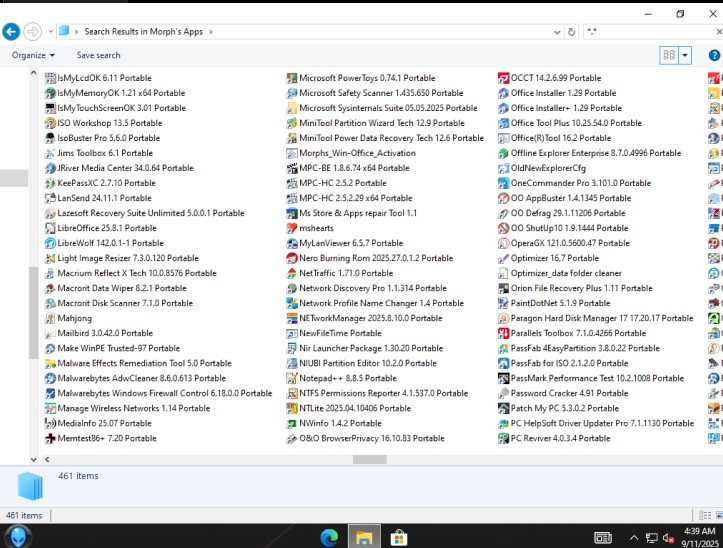Click the Refresh button beside address bar
Screen dimensions: 723x548
pyautogui.click(x=571, y=32)
